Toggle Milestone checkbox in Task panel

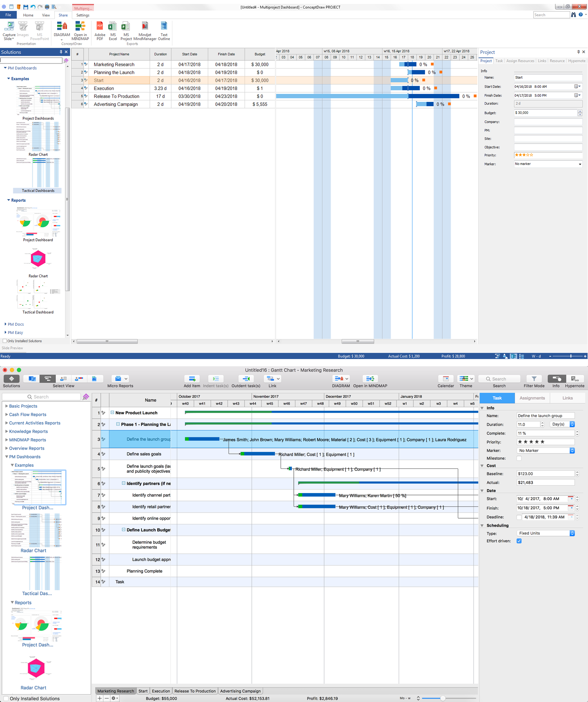(x=519, y=458)
